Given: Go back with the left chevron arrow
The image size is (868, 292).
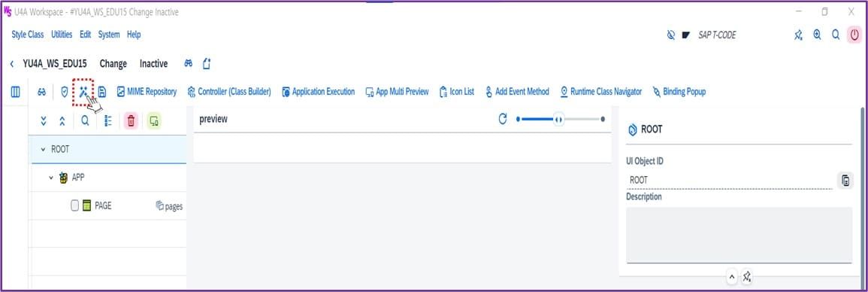Looking at the screenshot, I should (12, 64).
